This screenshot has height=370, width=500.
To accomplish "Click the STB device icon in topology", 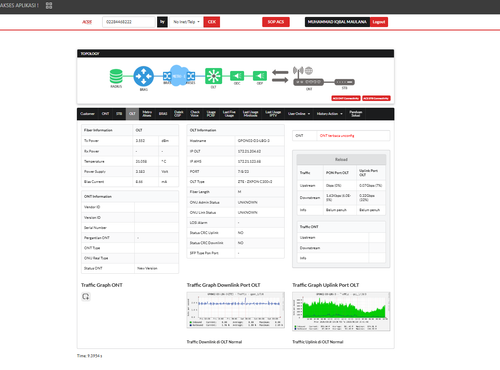I will click(345, 82).
